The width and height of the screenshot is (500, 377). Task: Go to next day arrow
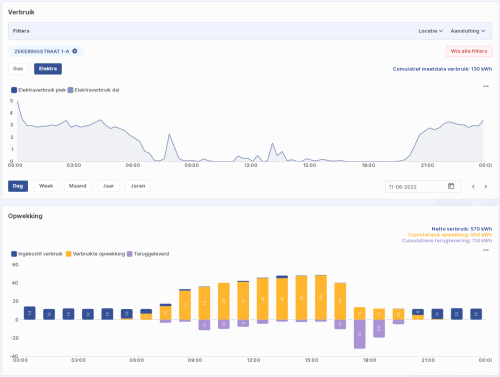[x=486, y=187]
